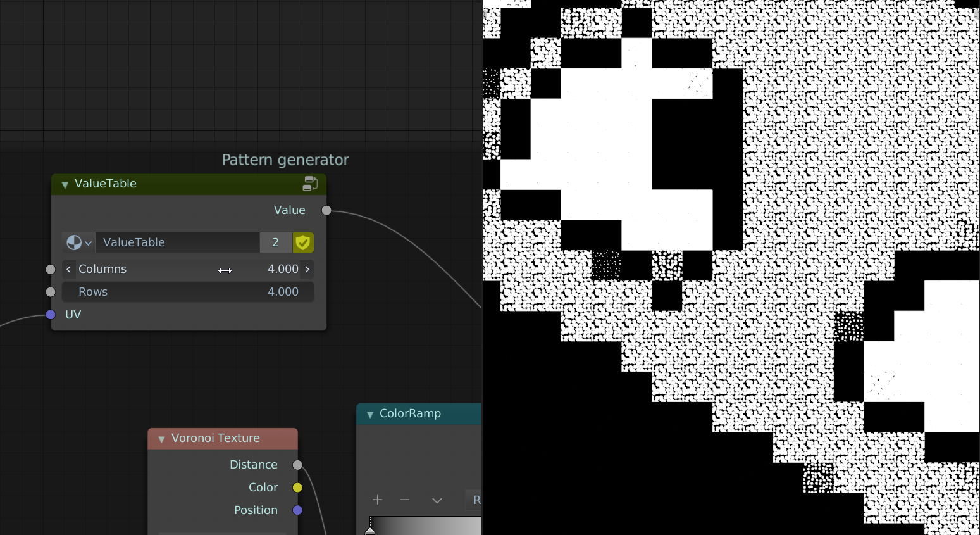Viewport: 980px width, 535px height.
Task: Remove a color stop in ColorRamp
Action: [405, 500]
